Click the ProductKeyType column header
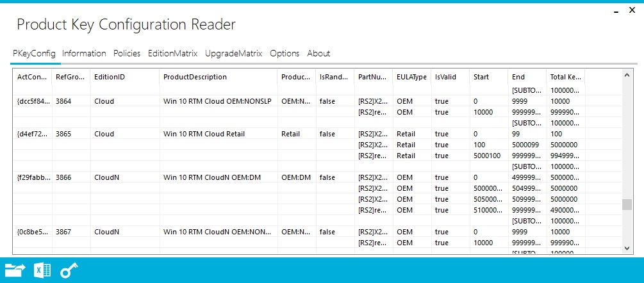The width and height of the screenshot is (644, 283). [297, 77]
